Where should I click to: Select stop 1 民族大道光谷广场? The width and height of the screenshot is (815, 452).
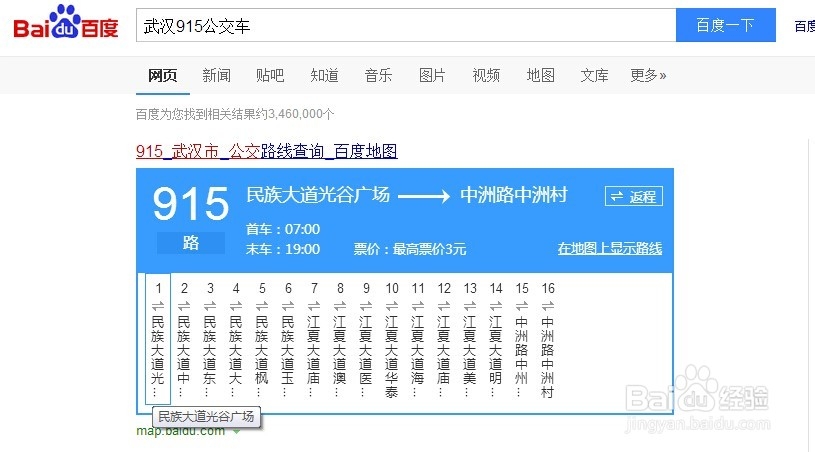pyautogui.click(x=158, y=339)
